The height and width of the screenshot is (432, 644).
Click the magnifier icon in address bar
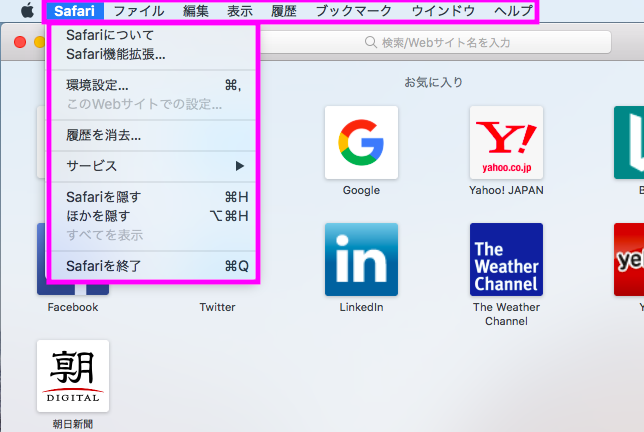pos(370,42)
